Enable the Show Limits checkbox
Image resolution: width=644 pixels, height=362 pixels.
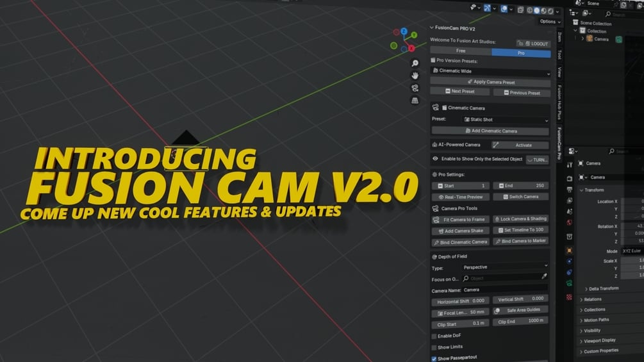point(434,348)
